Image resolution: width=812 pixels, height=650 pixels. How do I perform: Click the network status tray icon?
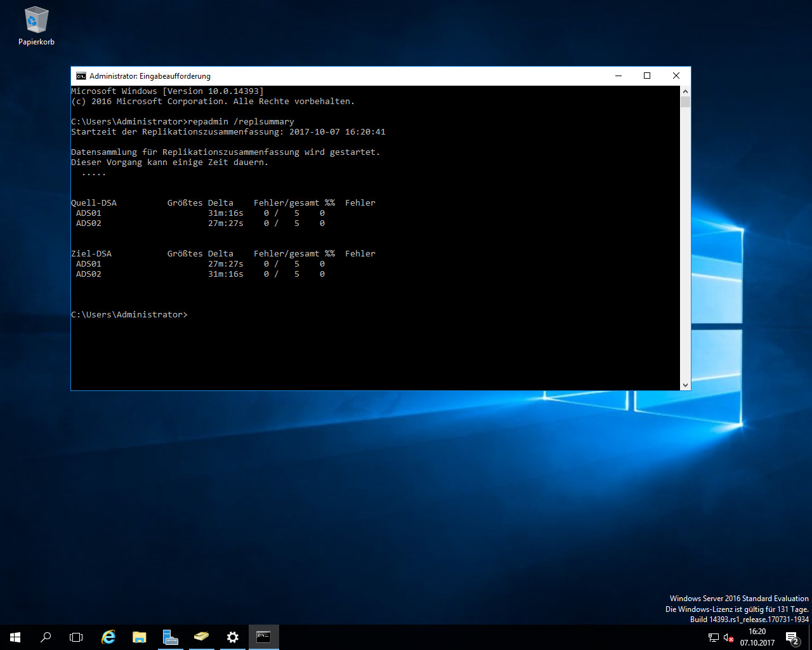(714, 637)
